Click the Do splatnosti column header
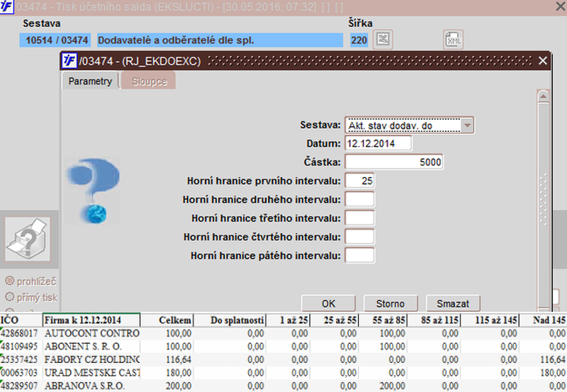The image size is (567, 392). [230, 320]
